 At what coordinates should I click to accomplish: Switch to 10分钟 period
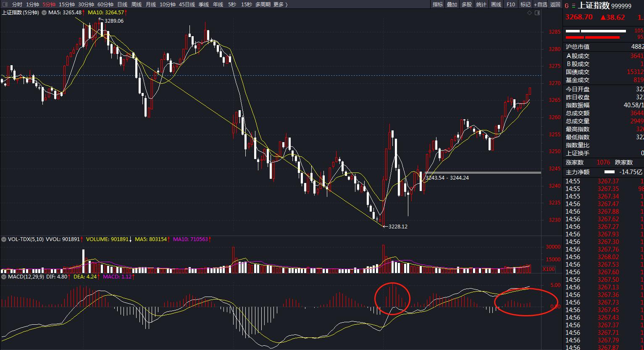coord(168,5)
